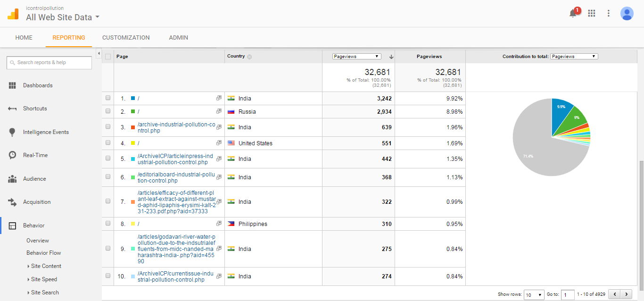Click the Search reports & help field
Screen dimensions: 644x301
click(50, 63)
